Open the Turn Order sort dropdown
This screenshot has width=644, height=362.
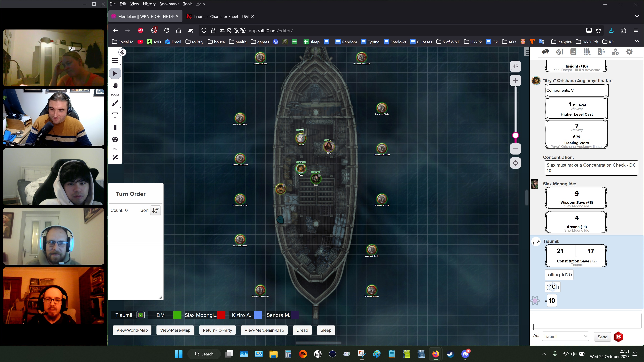coord(155,210)
